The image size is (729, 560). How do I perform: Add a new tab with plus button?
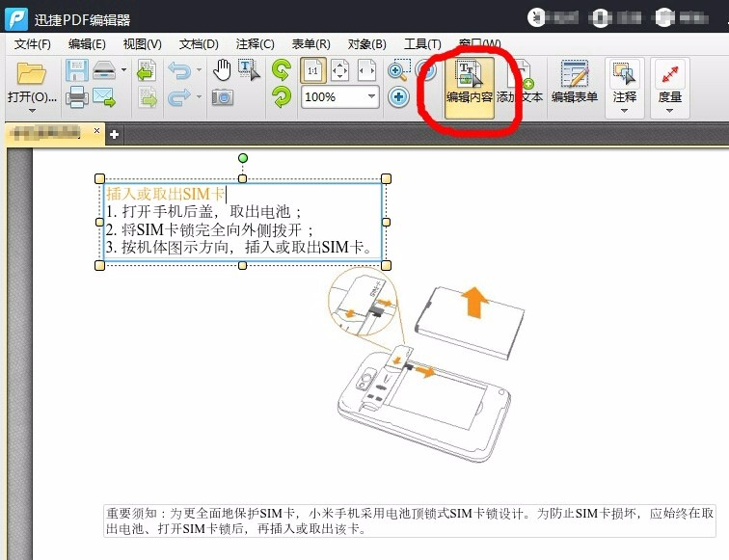(x=115, y=134)
